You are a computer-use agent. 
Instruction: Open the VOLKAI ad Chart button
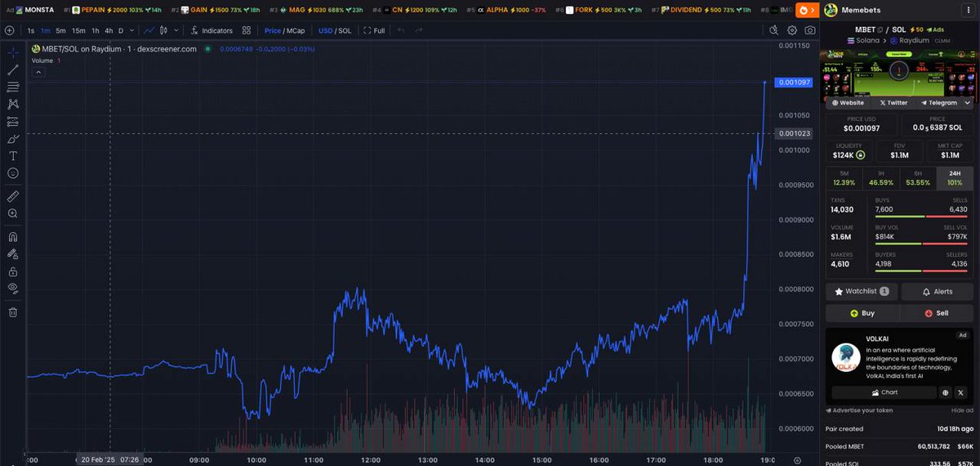click(884, 392)
